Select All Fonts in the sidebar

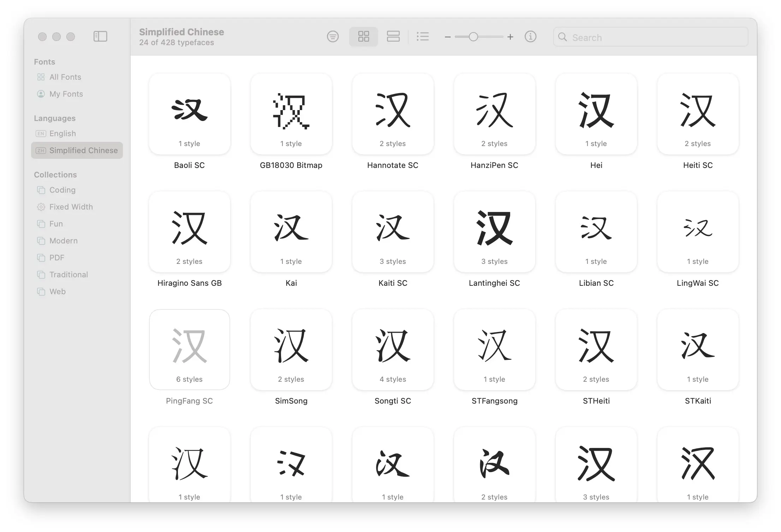[77, 77]
